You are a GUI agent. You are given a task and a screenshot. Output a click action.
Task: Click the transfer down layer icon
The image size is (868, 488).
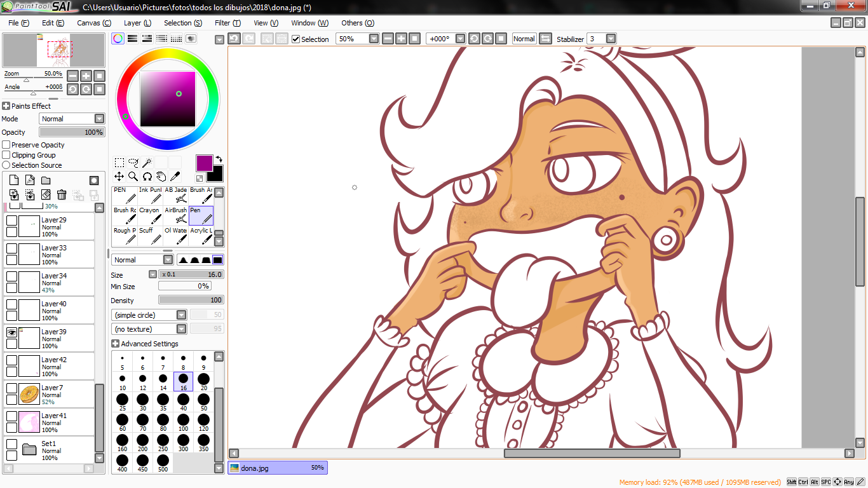(14, 194)
